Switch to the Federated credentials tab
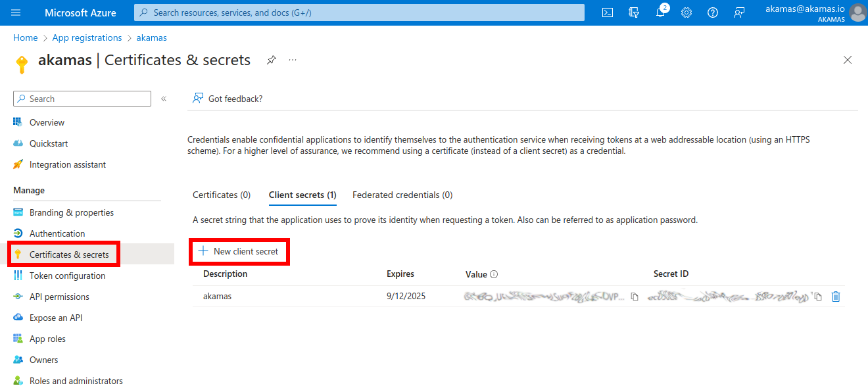This screenshot has height=386, width=868. [x=402, y=195]
